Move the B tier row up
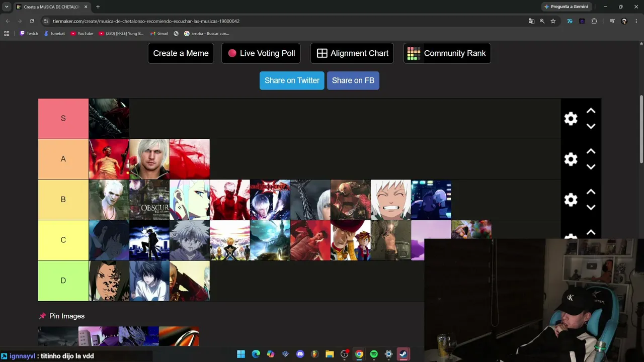Screen dimensions: 644x362 (x=591, y=192)
